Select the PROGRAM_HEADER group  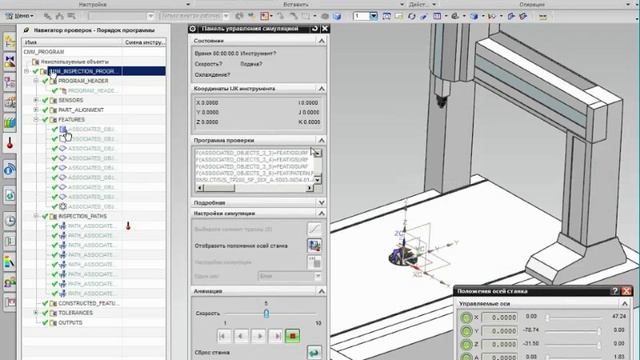pyautogui.click(x=83, y=81)
